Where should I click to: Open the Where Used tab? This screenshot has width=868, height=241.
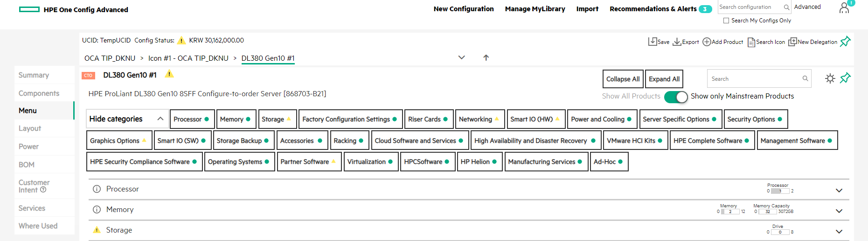point(44,226)
